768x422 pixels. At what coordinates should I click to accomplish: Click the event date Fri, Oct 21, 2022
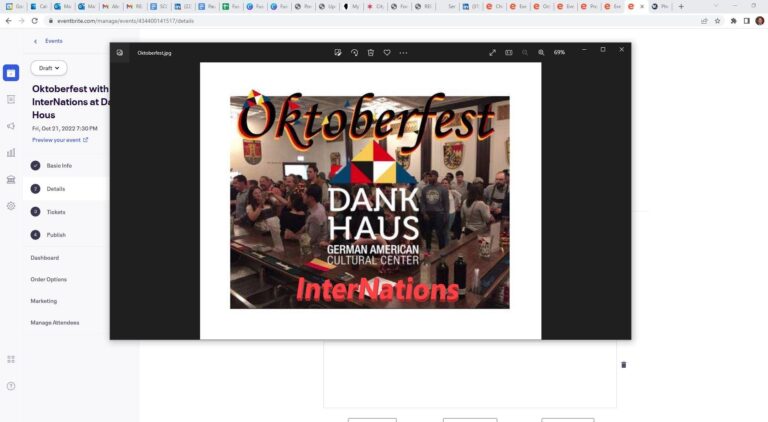point(65,128)
